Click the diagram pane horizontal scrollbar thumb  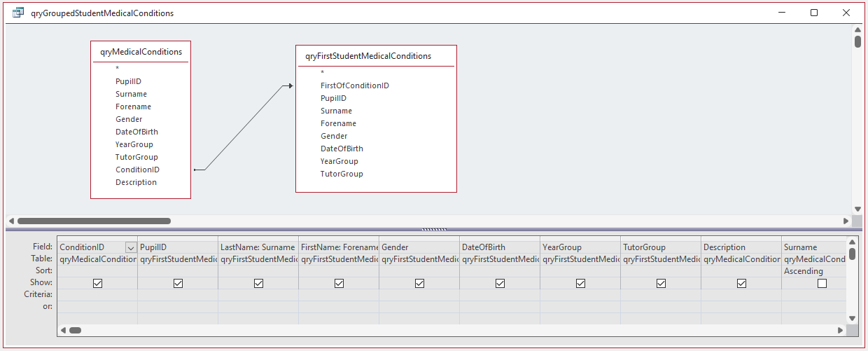(x=94, y=221)
